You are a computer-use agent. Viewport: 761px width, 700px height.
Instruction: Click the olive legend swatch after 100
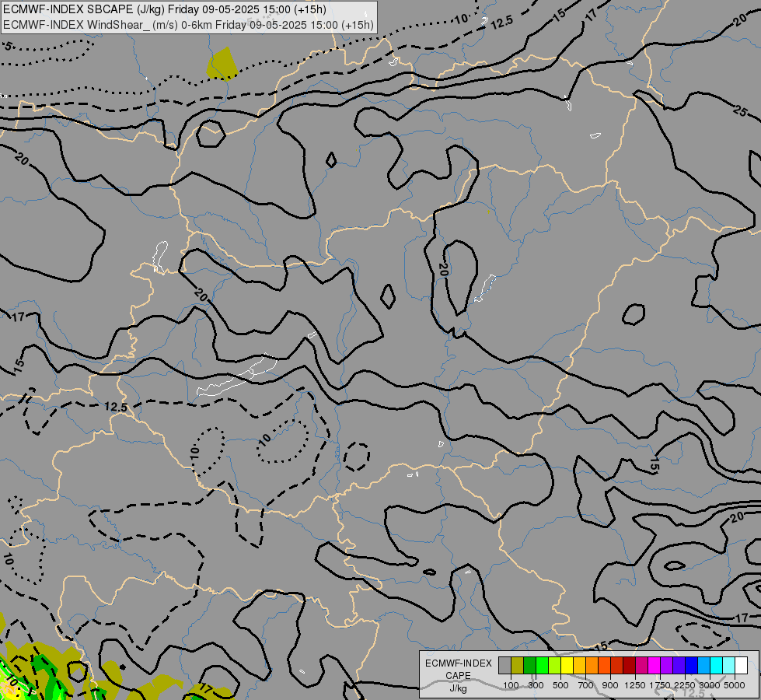pyautogui.click(x=518, y=665)
